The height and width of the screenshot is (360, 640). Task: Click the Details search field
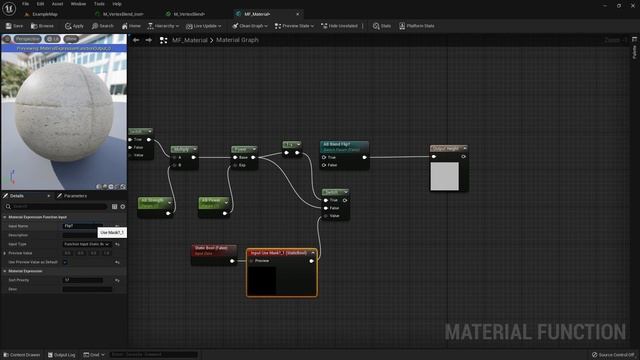coord(57,207)
